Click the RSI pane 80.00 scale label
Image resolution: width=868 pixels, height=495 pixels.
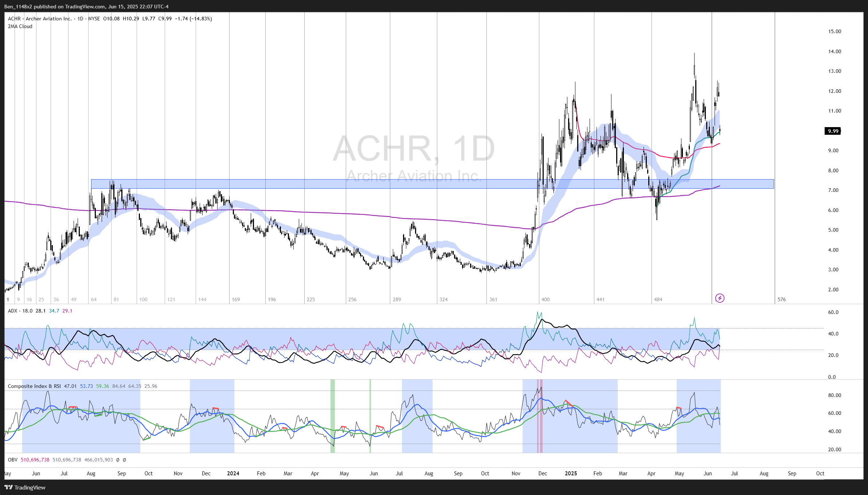pyautogui.click(x=834, y=395)
